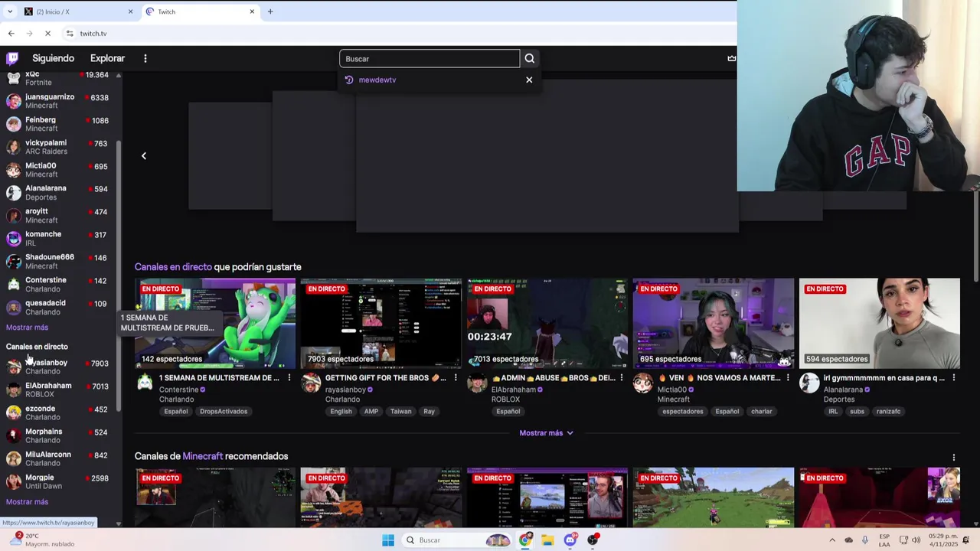Screen dimensions: 980x551
Task: Open the Windows Start menu
Action: [388, 540]
